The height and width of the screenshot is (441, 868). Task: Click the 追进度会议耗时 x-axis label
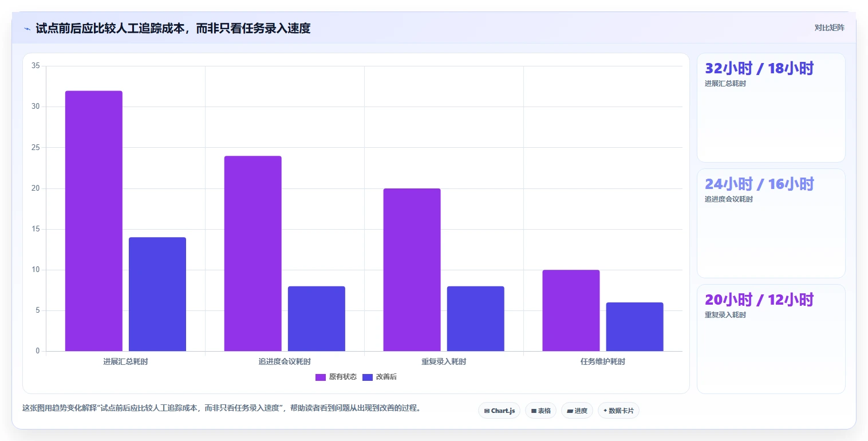(285, 362)
